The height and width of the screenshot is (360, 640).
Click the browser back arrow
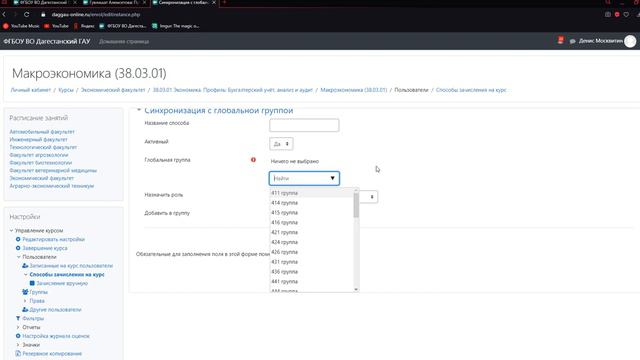point(4,14)
